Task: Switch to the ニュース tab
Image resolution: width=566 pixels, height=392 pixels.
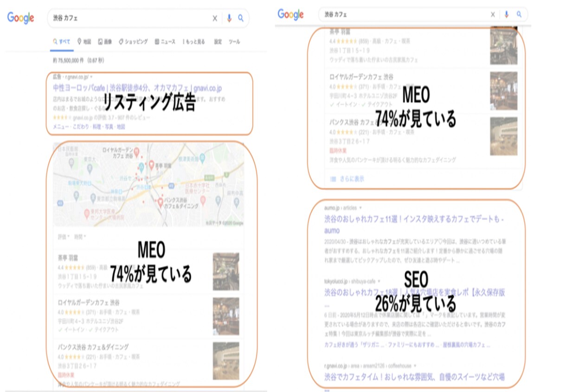Action: click(x=165, y=42)
